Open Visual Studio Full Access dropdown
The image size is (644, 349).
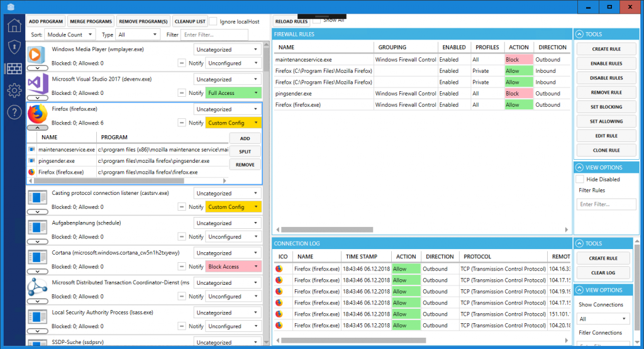pos(233,93)
